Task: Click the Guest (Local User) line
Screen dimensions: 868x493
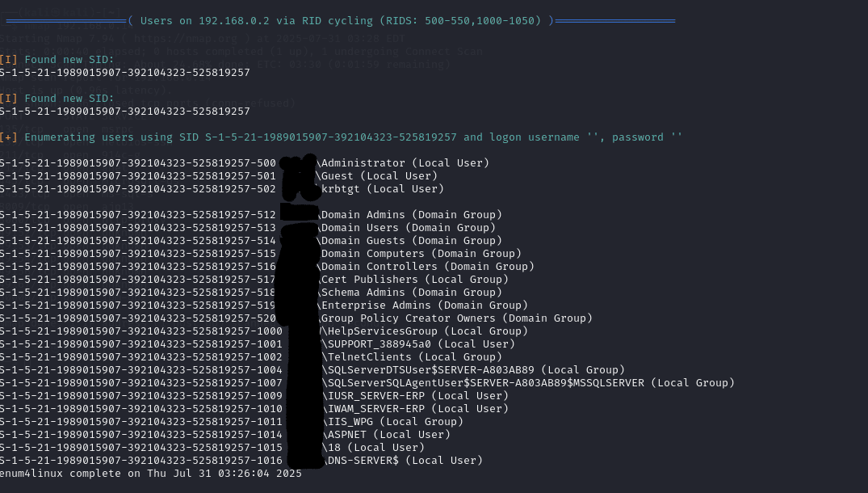Action: 379,176
